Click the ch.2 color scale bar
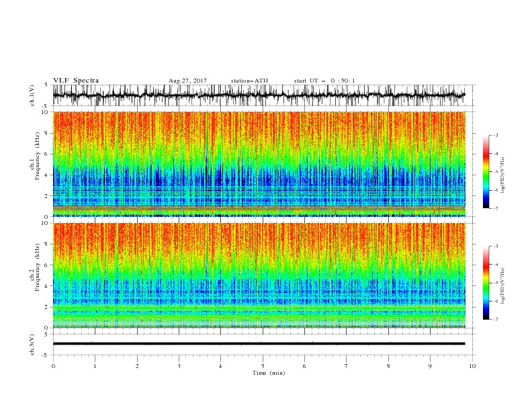This screenshot has width=532, height=411. point(486,283)
